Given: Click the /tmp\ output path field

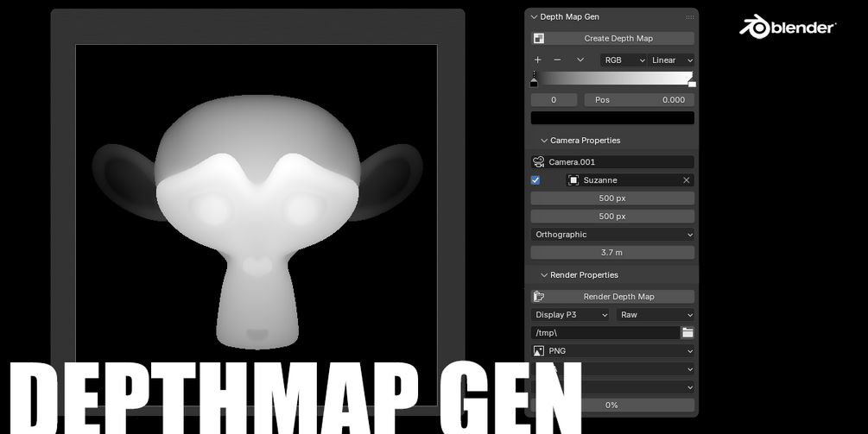Looking at the screenshot, I should [605, 333].
